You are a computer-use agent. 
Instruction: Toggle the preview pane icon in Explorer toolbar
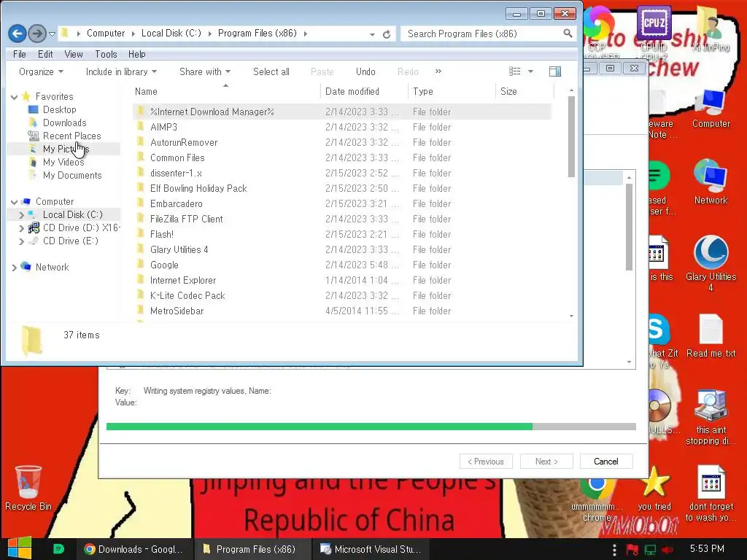tap(555, 71)
